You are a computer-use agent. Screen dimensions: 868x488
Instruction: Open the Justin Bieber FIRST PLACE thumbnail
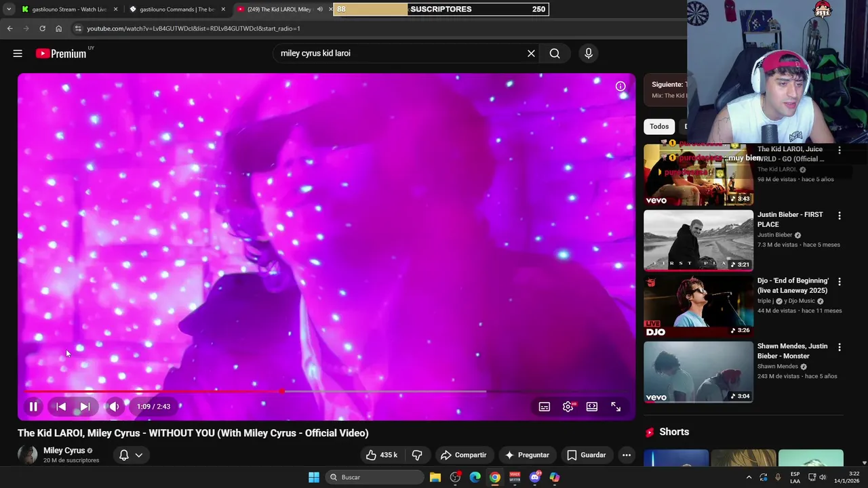pos(698,241)
